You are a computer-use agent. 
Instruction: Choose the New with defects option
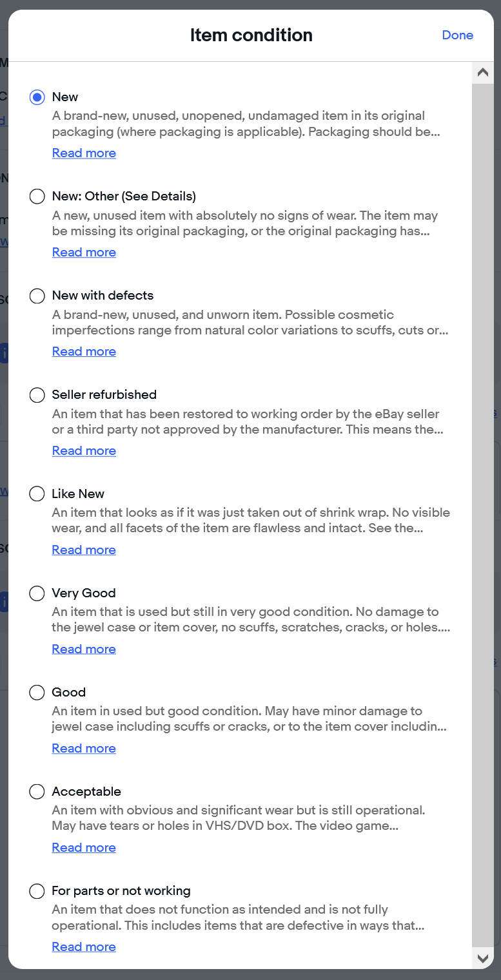37,295
